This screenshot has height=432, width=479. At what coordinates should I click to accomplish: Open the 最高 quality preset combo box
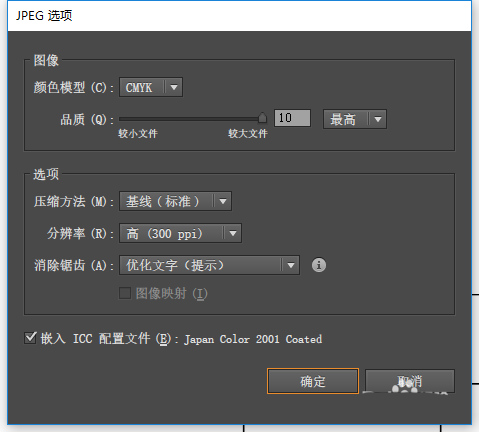tap(355, 119)
